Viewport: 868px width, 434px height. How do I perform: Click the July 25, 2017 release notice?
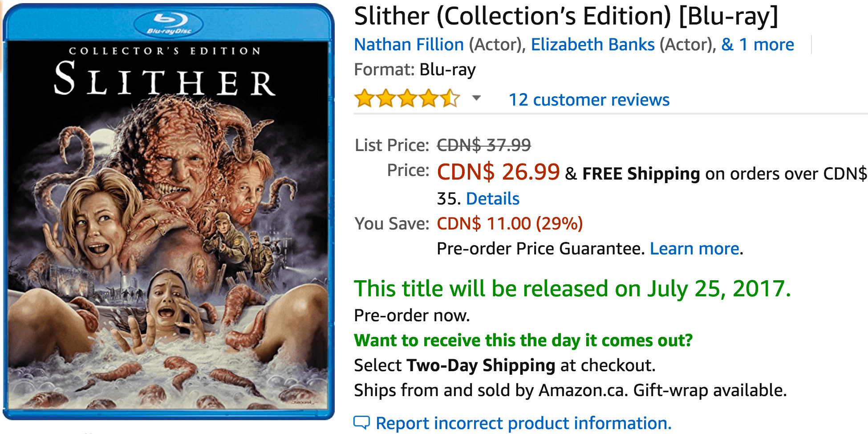572,289
